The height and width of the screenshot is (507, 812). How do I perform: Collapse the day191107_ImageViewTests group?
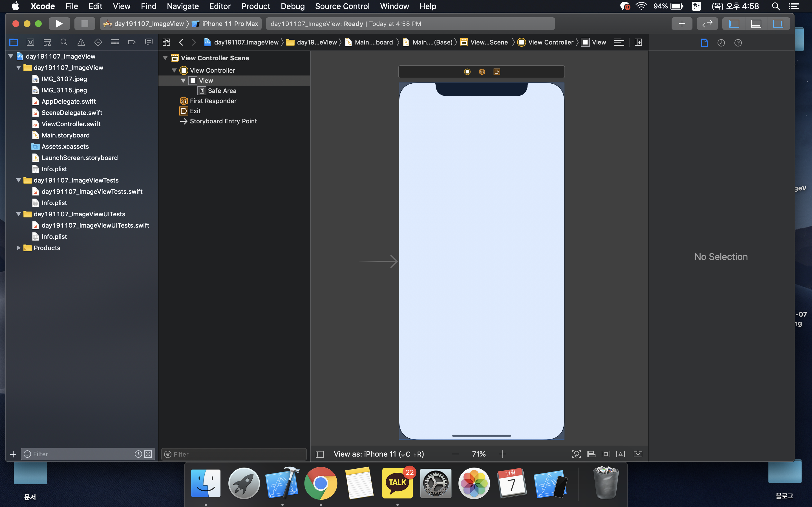coord(18,180)
